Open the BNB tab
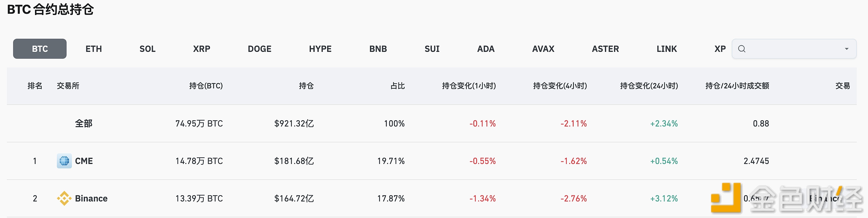The image size is (868, 218). point(378,49)
